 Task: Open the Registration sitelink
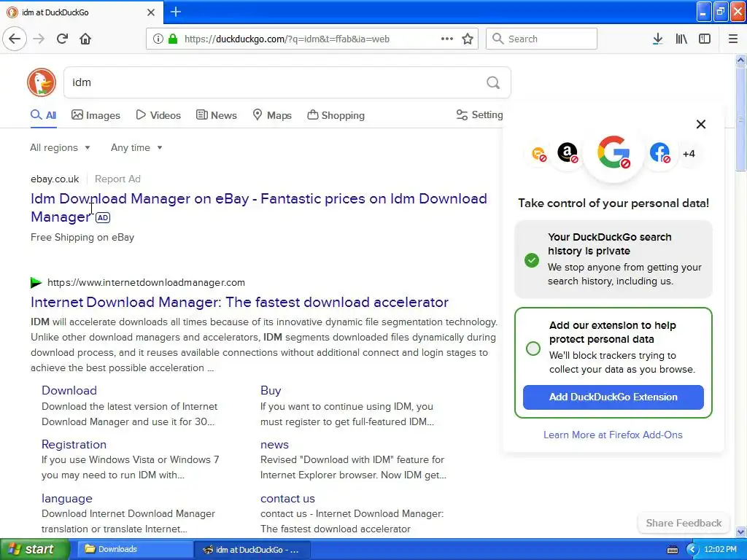tap(74, 444)
